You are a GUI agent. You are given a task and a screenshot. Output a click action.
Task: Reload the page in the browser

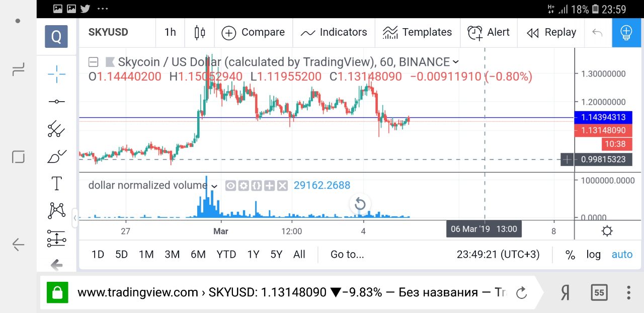522,292
